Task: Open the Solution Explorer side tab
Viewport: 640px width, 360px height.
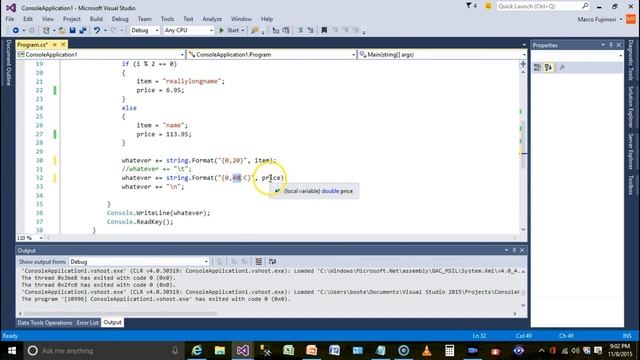Action: 631,107
